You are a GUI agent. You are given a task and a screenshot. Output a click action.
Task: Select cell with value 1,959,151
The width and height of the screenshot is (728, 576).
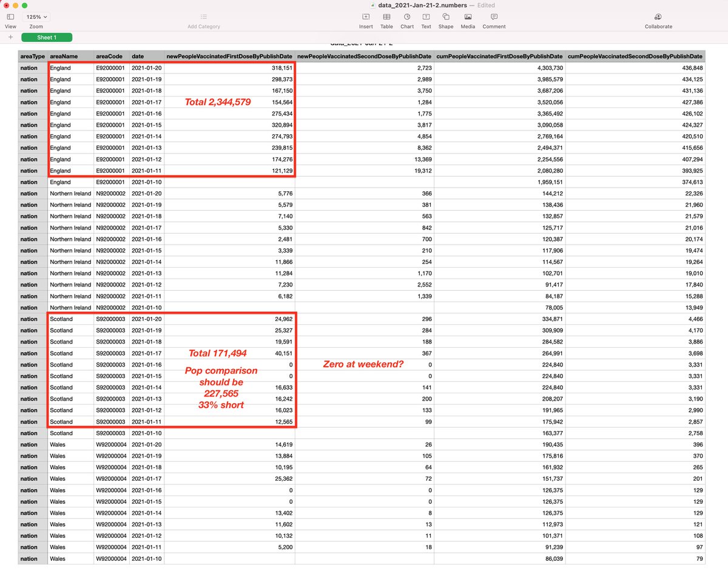pos(500,182)
